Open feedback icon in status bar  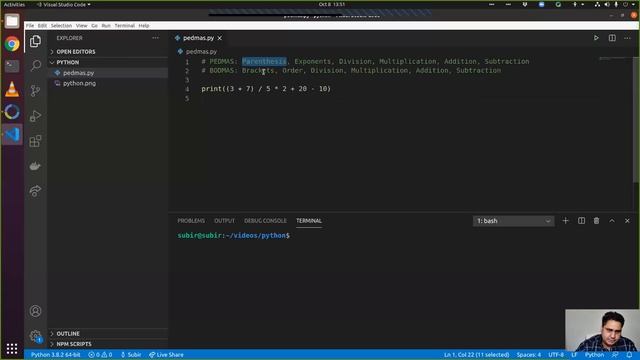click(615, 355)
